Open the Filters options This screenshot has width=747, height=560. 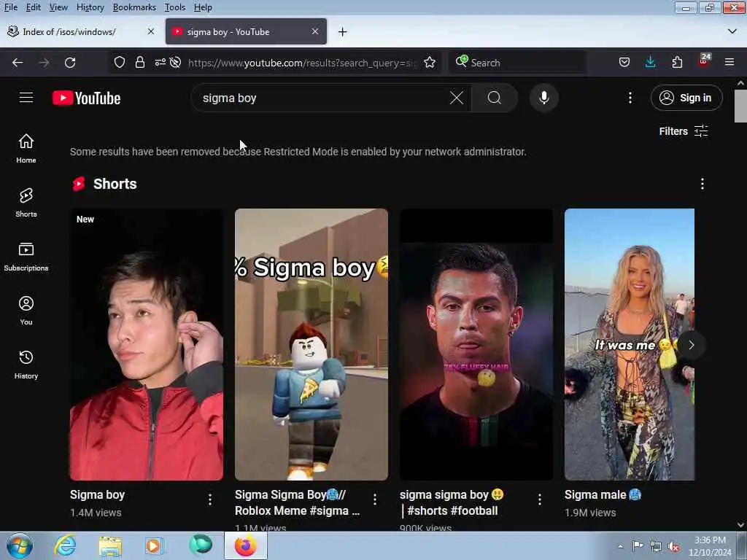(x=683, y=131)
